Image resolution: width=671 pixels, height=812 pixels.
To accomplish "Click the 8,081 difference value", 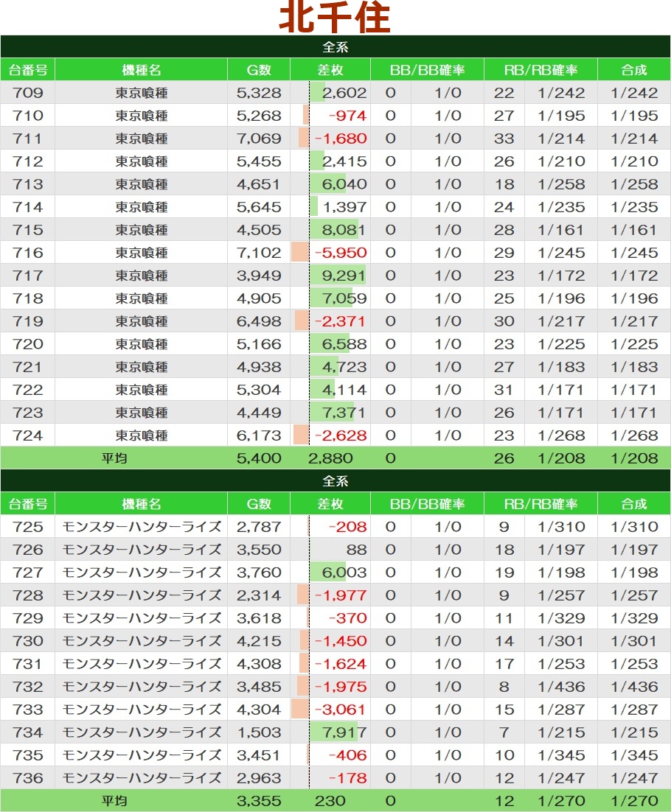I will (344, 229).
